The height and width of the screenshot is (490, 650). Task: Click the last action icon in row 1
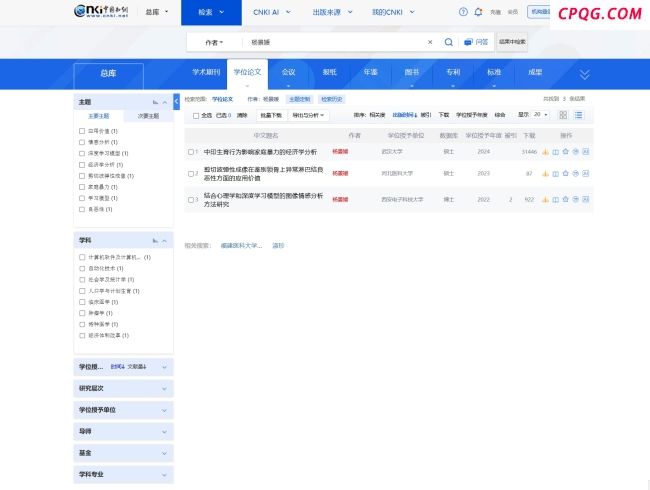[x=585, y=152]
